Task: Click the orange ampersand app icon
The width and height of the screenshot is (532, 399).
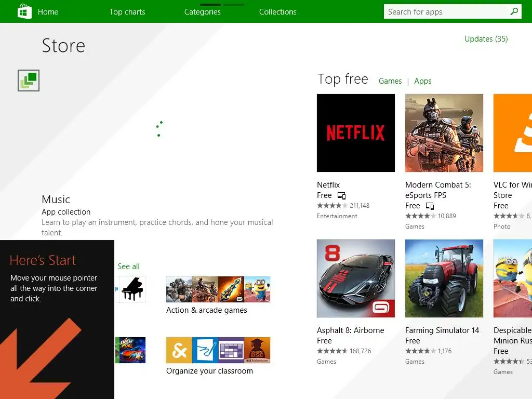Action: [x=179, y=350]
